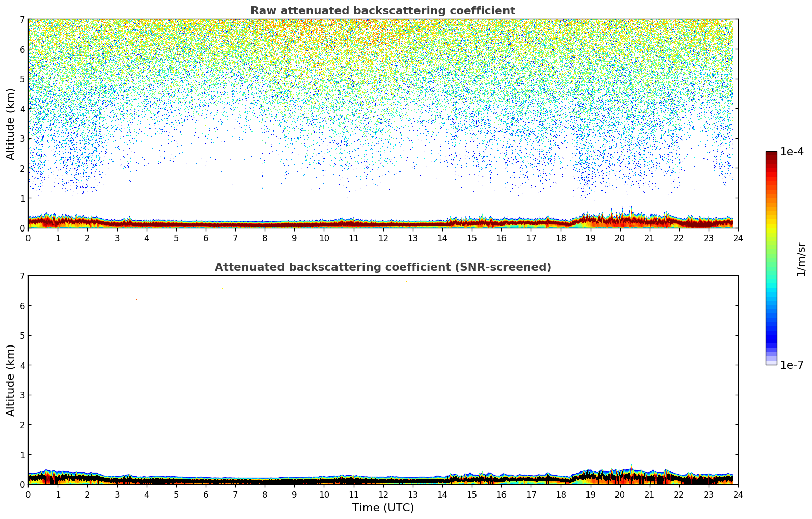Click the 3 km tick label on bottom plot
This screenshot has width=812, height=519.
(x=22, y=395)
